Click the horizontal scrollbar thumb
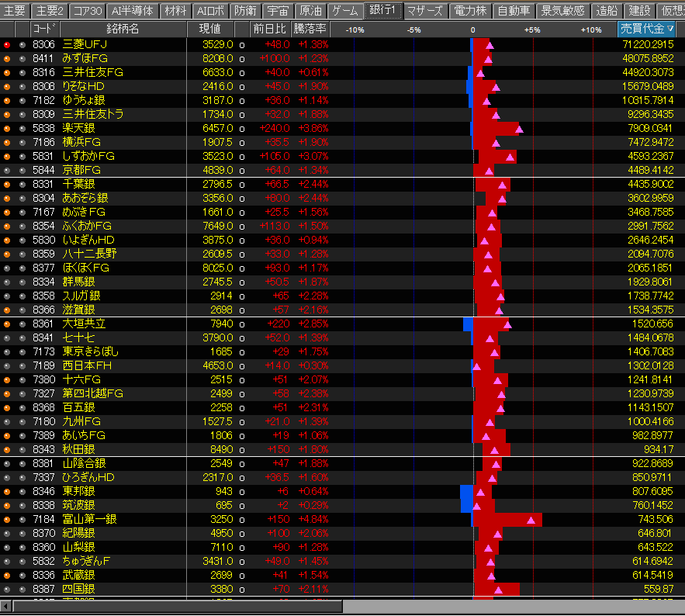685x616 pixels. coord(178,606)
